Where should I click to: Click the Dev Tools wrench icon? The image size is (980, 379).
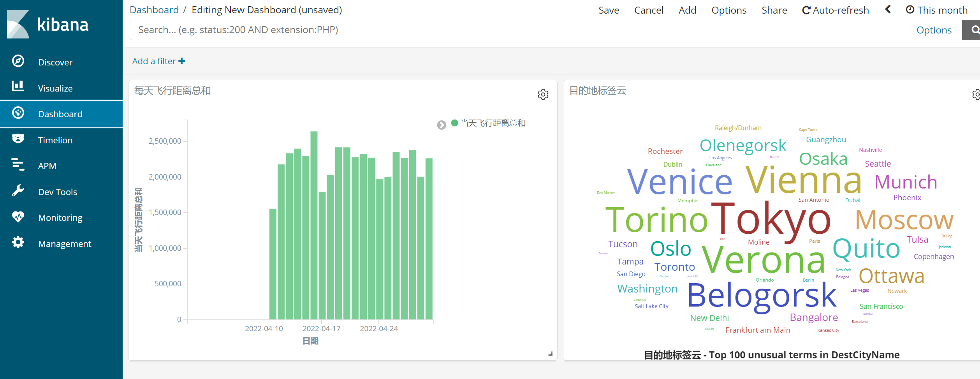(x=18, y=191)
